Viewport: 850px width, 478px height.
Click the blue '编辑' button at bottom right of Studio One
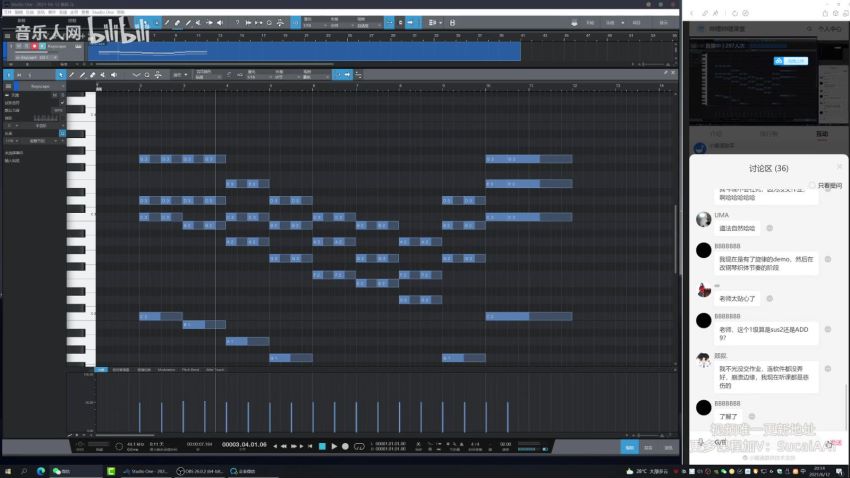629,447
